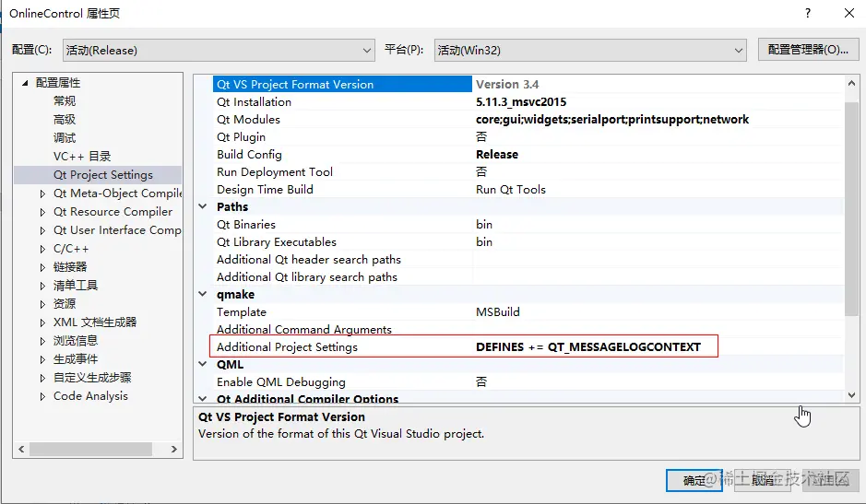Click the tree's horizontal scrollbar left arrow

(x=21, y=449)
